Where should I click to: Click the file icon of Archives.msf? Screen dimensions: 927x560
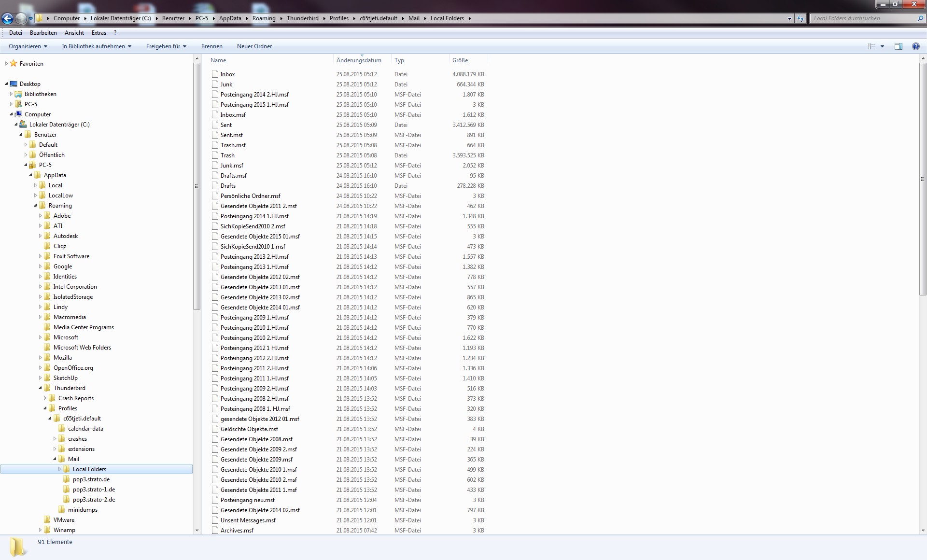click(x=215, y=531)
